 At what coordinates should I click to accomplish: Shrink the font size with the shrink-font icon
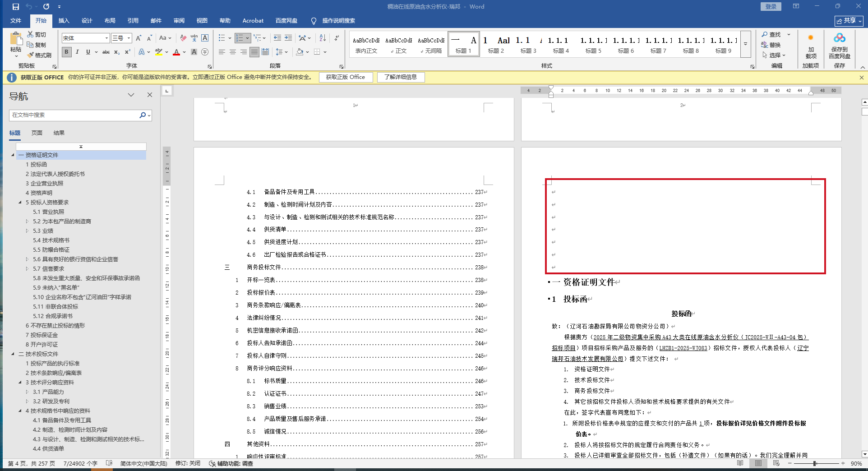(x=149, y=38)
